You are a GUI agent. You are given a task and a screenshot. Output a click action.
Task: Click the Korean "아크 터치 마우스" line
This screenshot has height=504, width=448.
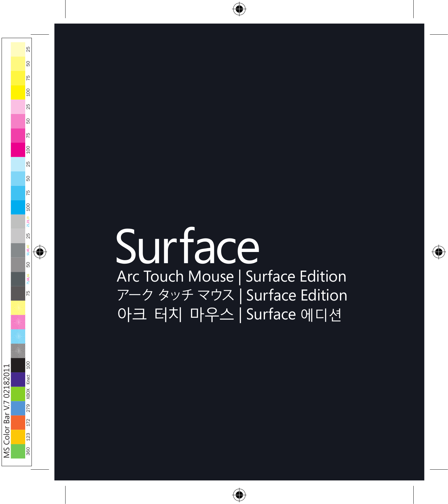tap(175, 314)
